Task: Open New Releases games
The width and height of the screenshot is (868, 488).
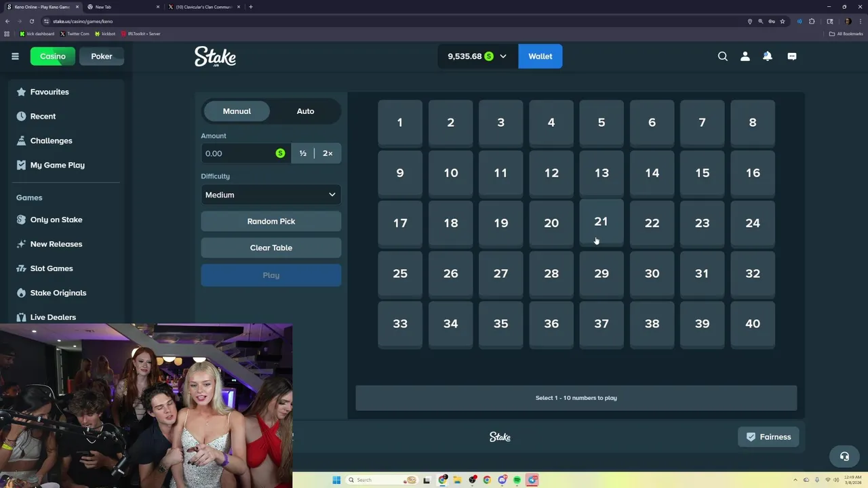Action: tap(66, 244)
